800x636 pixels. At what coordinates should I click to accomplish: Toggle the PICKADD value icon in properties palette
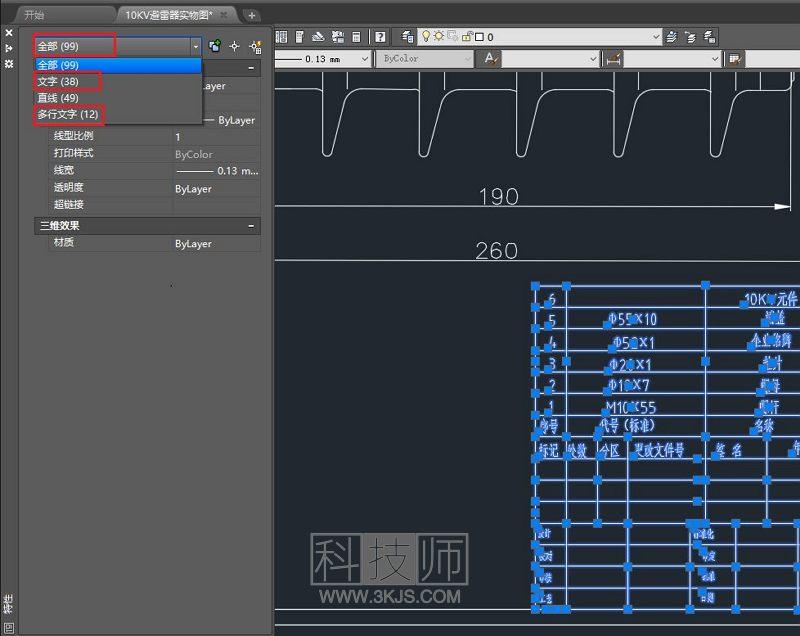(215, 46)
